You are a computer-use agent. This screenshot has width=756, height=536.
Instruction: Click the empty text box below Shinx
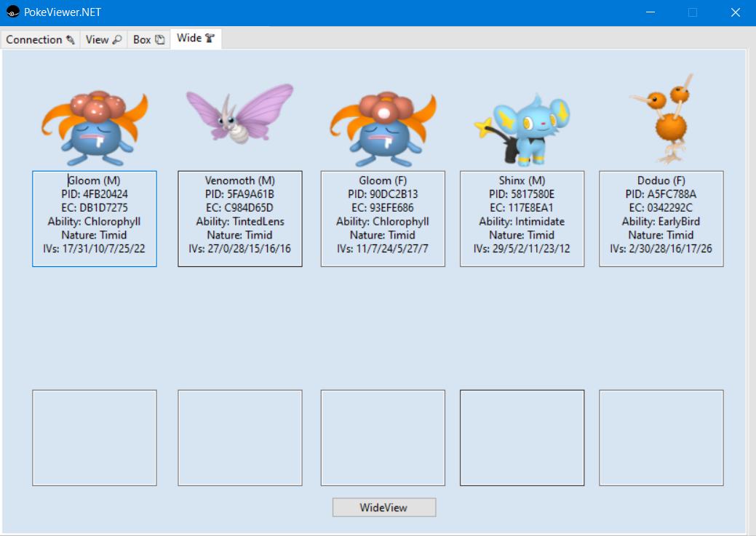click(x=522, y=438)
